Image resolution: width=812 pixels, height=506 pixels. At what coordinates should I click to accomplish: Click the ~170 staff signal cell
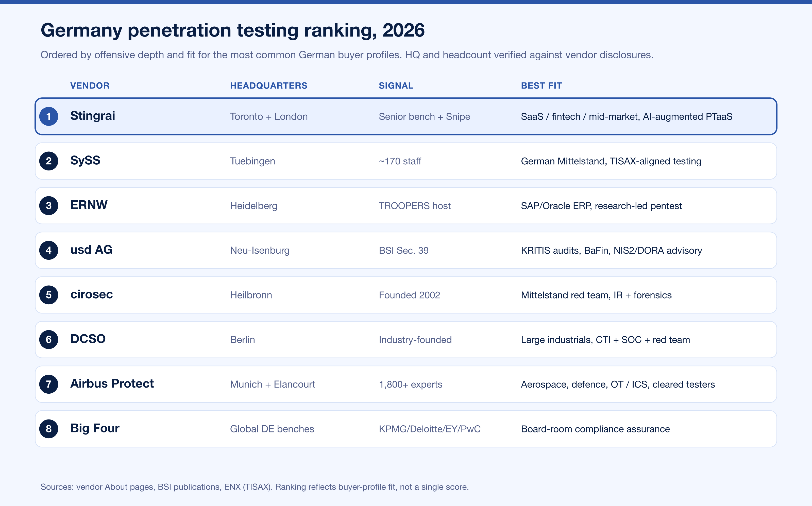point(400,161)
